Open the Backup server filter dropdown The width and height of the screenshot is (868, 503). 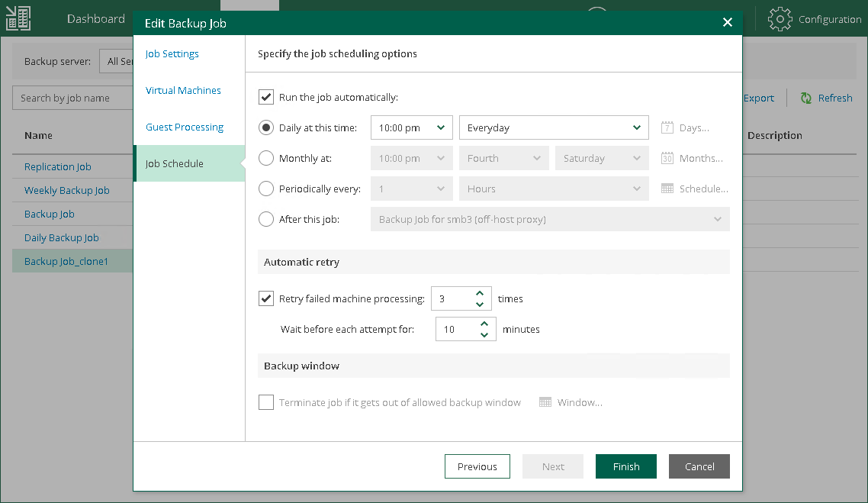pyautogui.click(x=117, y=61)
